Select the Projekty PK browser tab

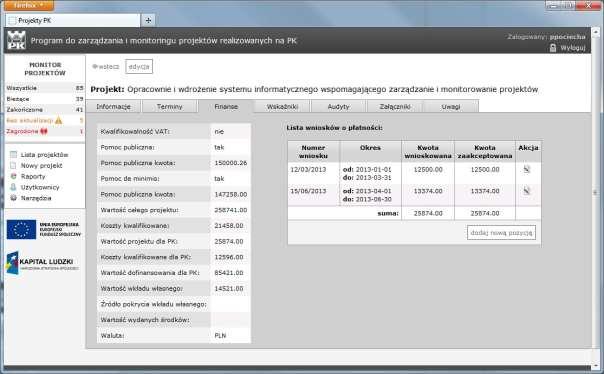click(x=73, y=20)
